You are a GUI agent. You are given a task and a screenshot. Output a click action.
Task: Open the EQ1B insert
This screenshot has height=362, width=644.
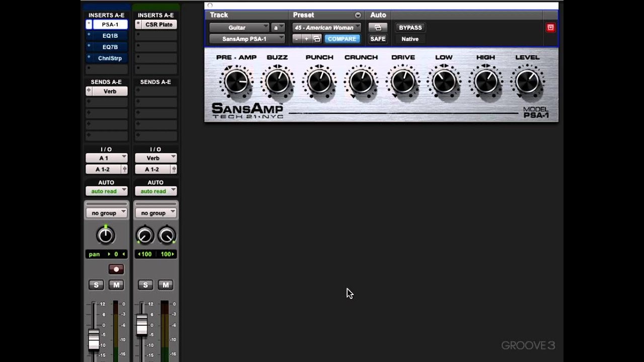(110, 36)
